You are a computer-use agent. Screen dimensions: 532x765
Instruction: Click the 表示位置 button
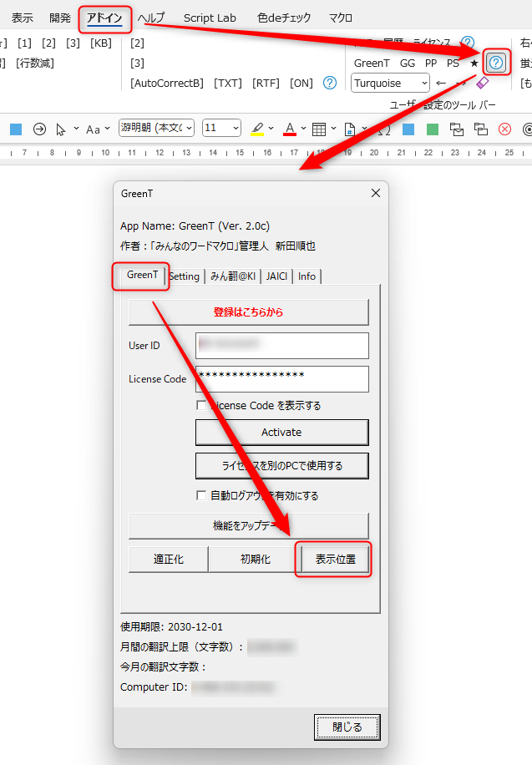click(x=335, y=560)
